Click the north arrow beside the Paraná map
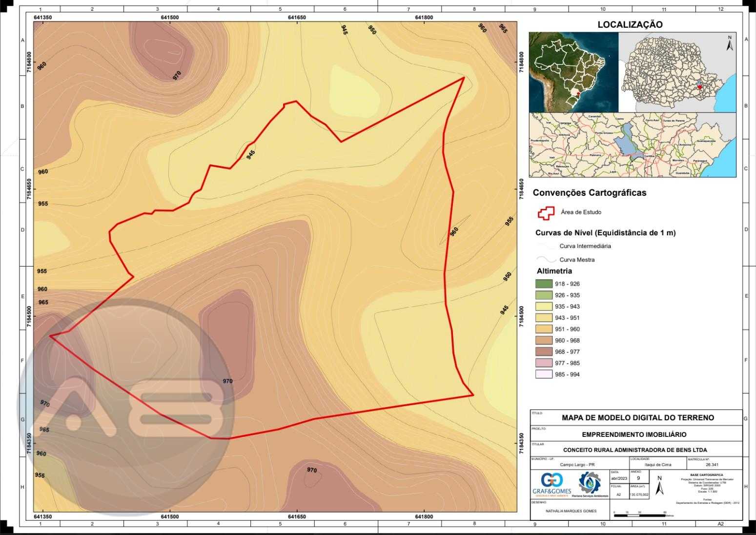This screenshot has width=756, height=535. 729,44
